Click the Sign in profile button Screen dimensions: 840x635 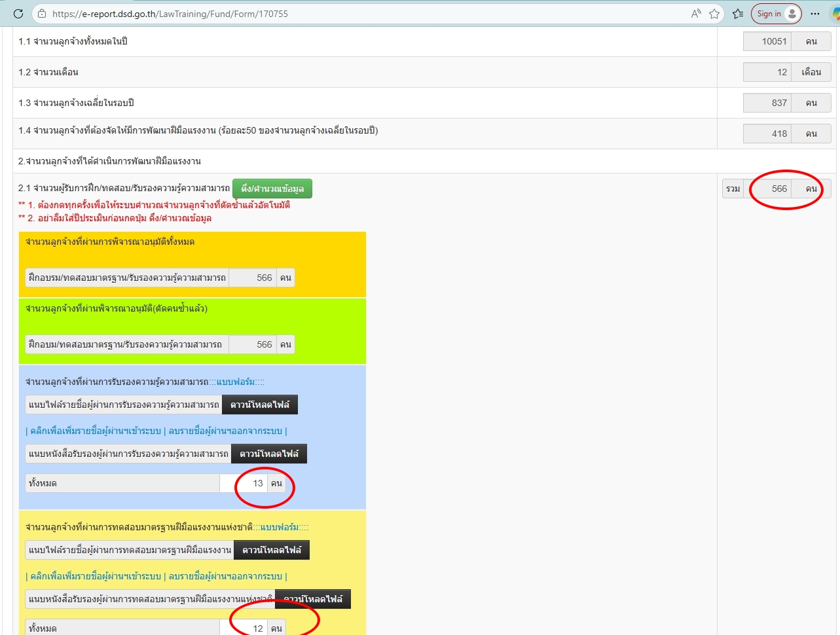[776, 14]
